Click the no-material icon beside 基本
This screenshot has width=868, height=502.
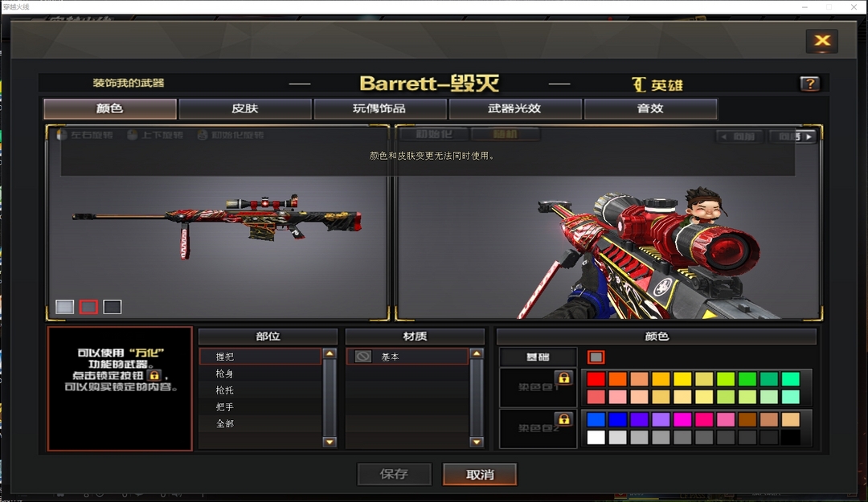coord(363,357)
